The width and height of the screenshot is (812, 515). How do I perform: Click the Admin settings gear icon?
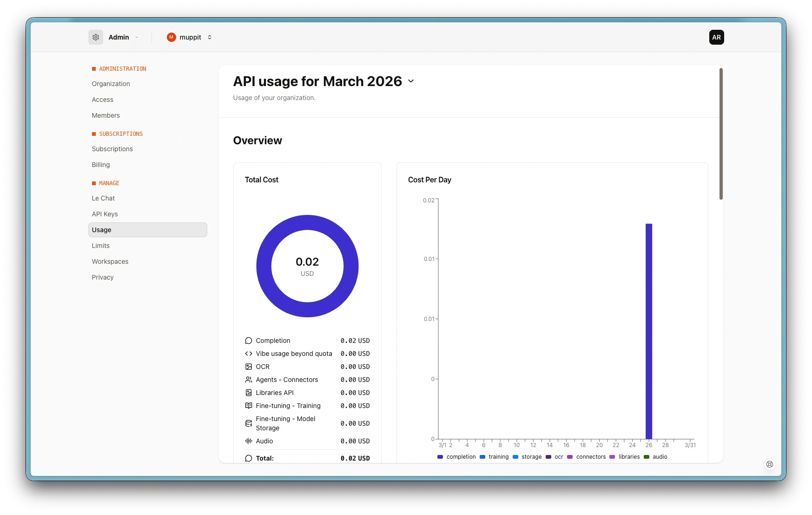(96, 37)
